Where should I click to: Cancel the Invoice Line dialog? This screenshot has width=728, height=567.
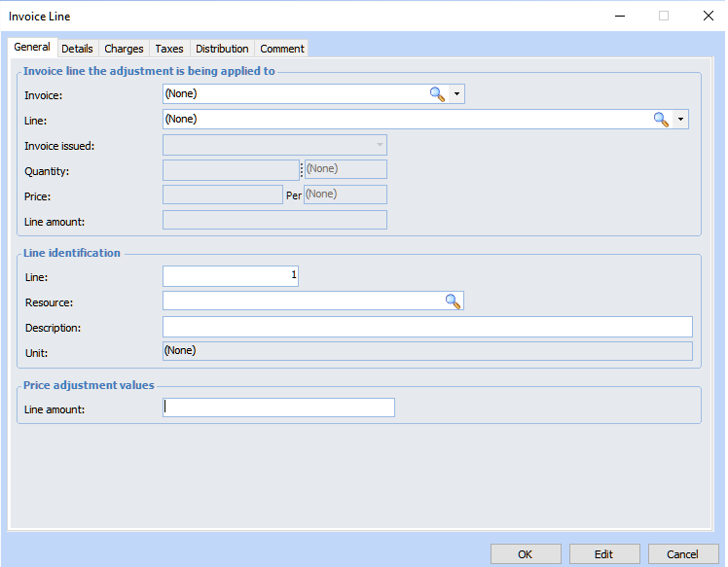coord(682,554)
